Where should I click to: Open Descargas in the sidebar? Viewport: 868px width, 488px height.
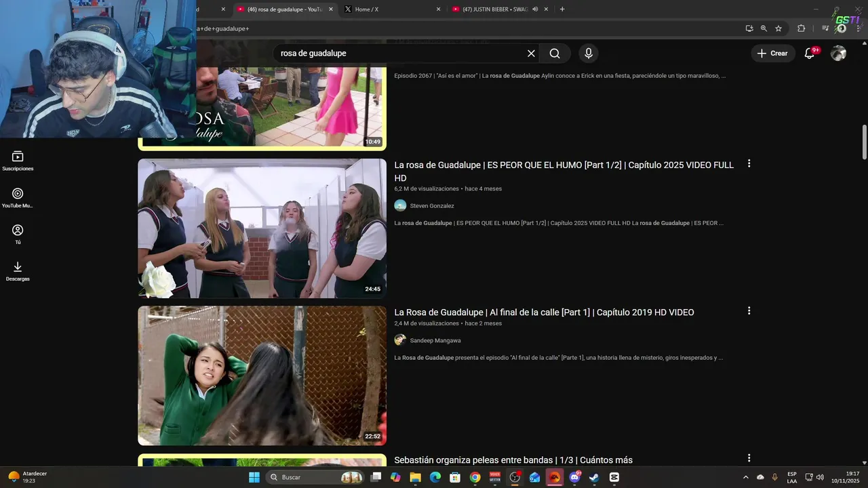18,271
